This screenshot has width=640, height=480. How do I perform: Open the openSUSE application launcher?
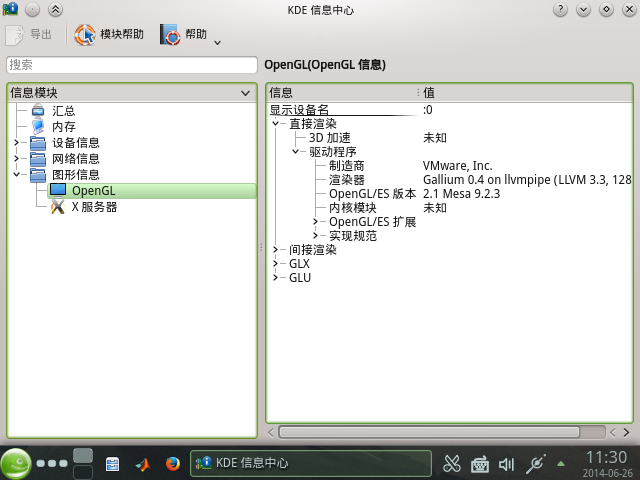[16, 463]
